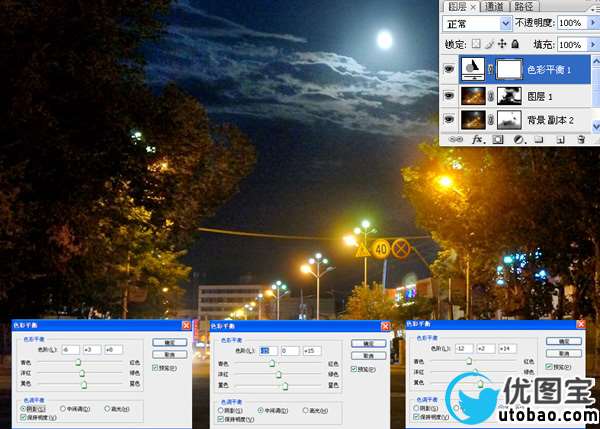Select the mask thumbnail of 背景 副本 2
Image resolution: width=600 pixels, height=429 pixels.
click(509, 120)
